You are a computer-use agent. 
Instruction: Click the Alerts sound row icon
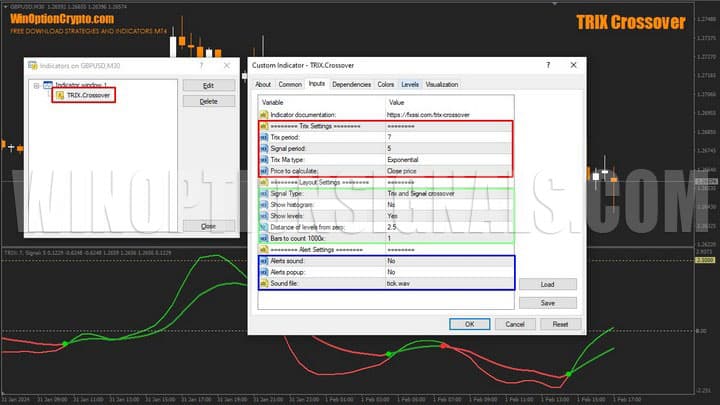[264, 260]
